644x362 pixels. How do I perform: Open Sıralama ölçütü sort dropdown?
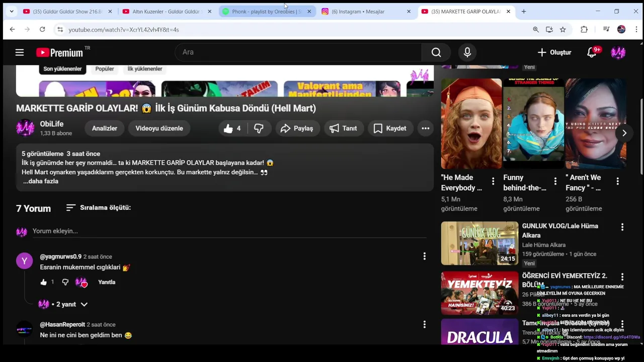coord(99,208)
